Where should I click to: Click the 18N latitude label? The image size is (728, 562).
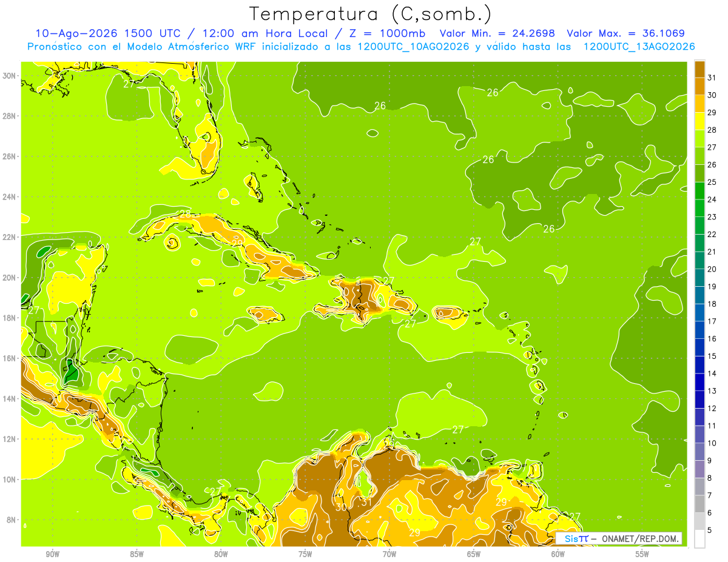[10, 318]
